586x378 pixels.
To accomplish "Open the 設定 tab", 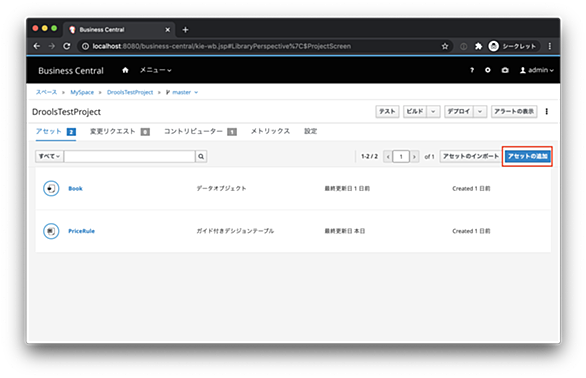I will pyautogui.click(x=311, y=131).
